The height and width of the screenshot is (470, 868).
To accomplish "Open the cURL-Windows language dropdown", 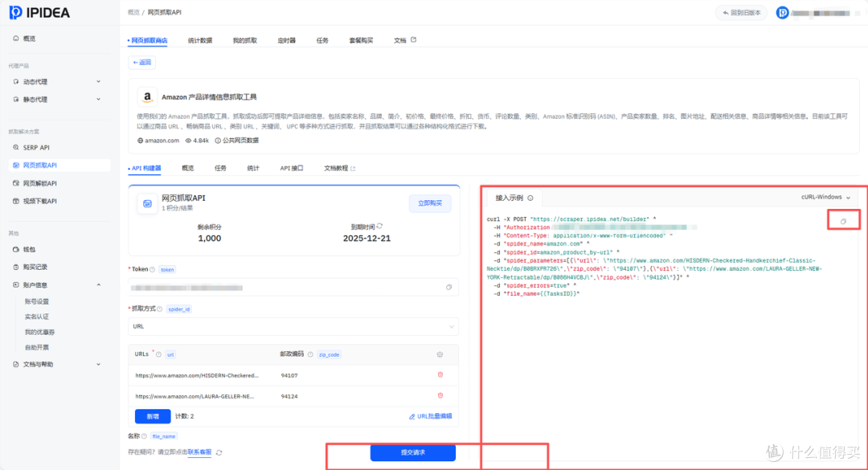I will pos(825,197).
